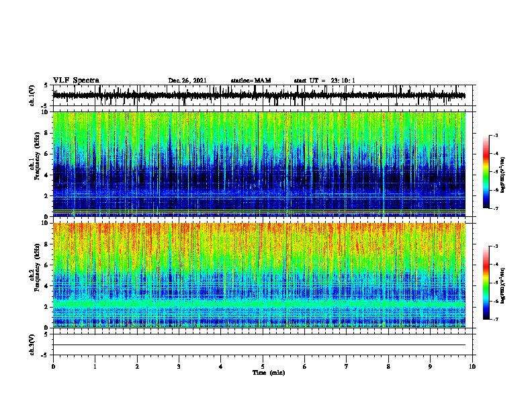
Task: Click the flat ch.3 waveform line
Action: point(259,345)
